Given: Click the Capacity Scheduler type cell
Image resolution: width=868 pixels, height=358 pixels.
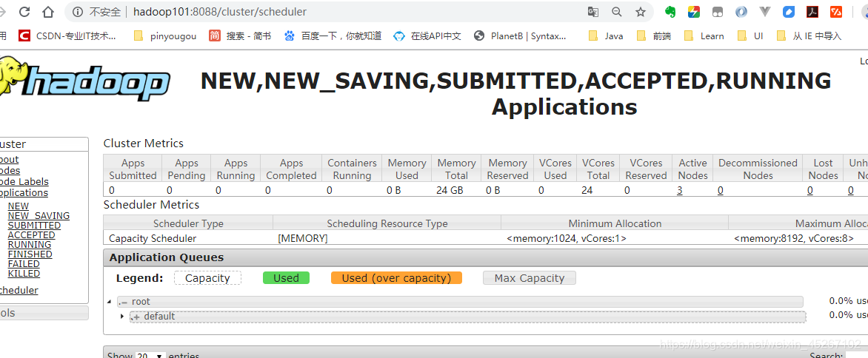Looking at the screenshot, I should [x=188, y=239].
